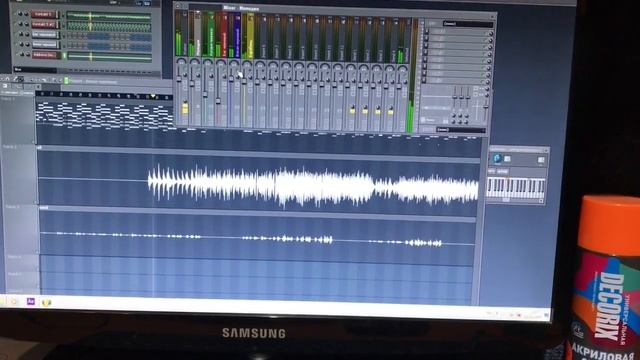640x360 pixels.
Task: Open the piano roll preview of second channel
Action: 109,27
